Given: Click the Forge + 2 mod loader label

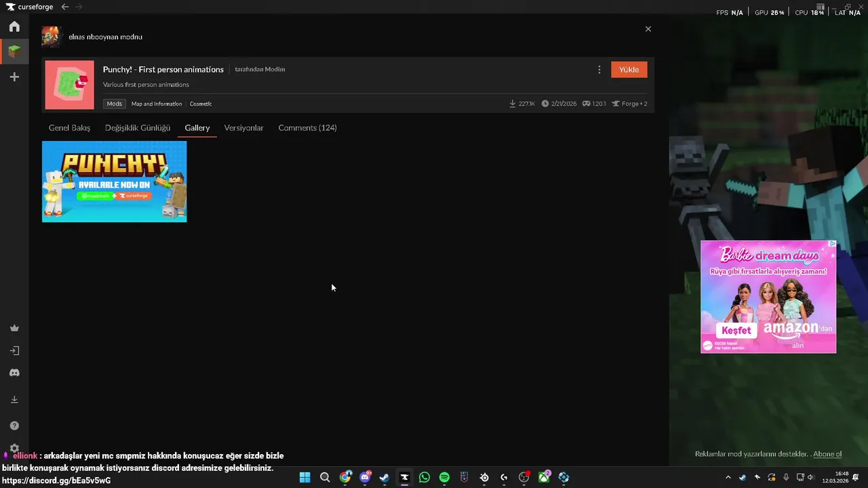Looking at the screenshot, I should tap(629, 104).
